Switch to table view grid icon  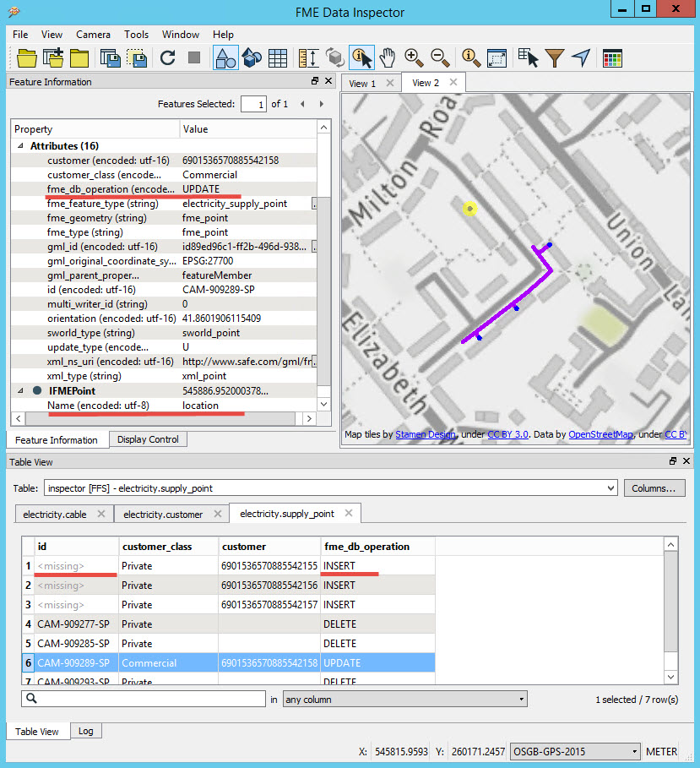tap(277, 57)
